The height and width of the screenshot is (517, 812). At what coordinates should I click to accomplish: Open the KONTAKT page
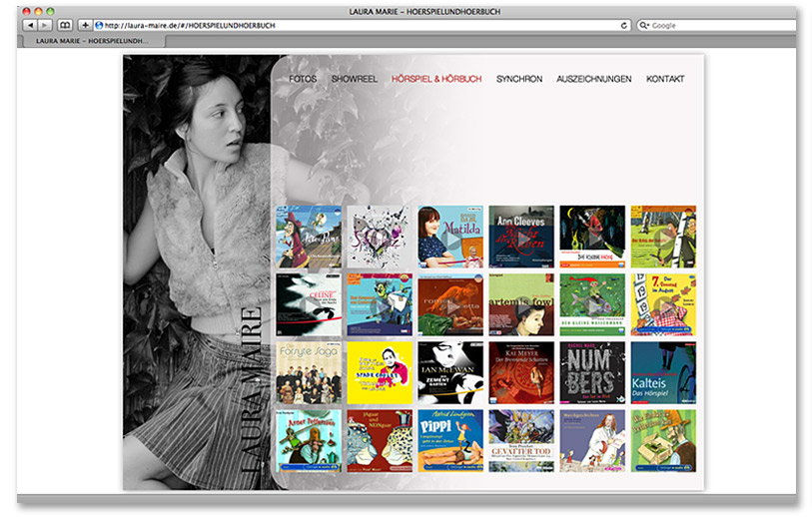point(665,79)
